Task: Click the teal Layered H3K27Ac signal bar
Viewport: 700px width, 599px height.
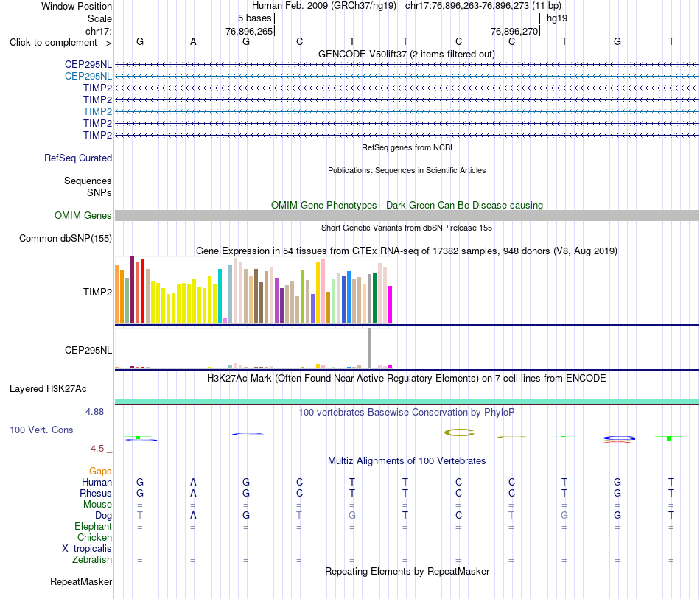Action: [407, 402]
